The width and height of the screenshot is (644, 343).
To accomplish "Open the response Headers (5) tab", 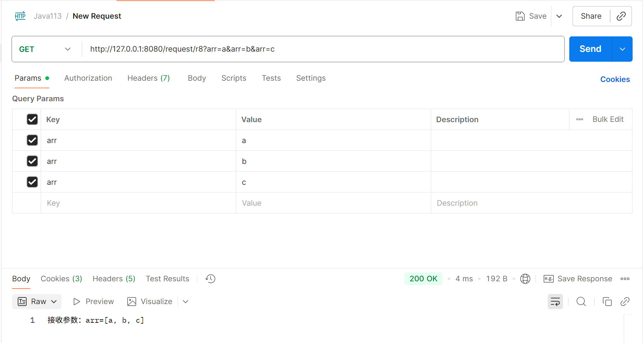I will coord(114,279).
